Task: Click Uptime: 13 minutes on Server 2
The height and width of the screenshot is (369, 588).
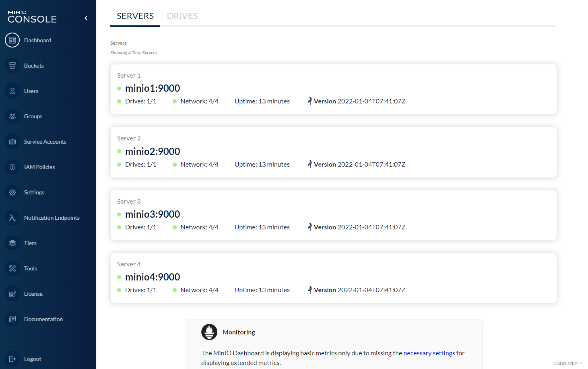Action: (262, 164)
